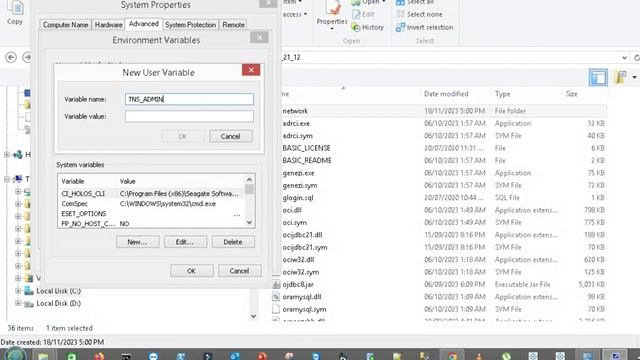Click the icon right of the preview pane button

[621, 77]
